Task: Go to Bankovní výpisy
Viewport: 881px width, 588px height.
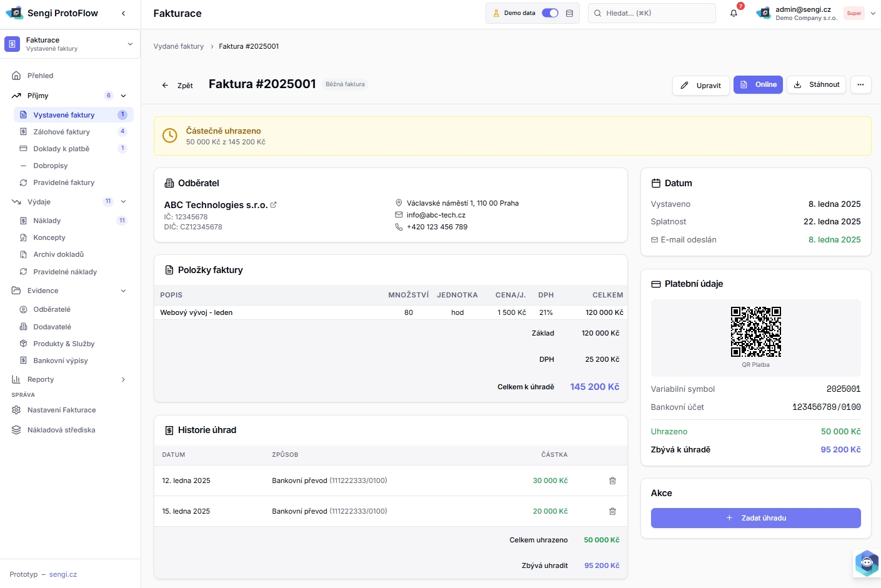Action: coord(61,361)
